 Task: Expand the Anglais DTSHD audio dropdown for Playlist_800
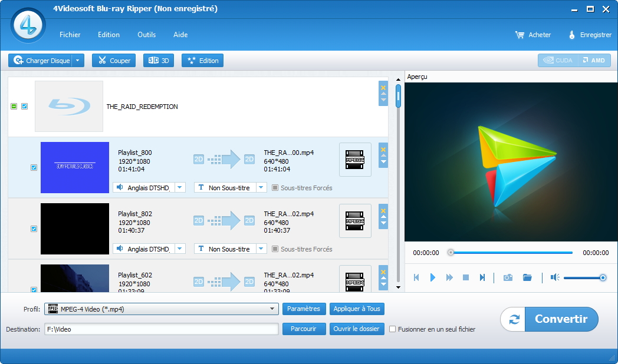click(x=180, y=188)
